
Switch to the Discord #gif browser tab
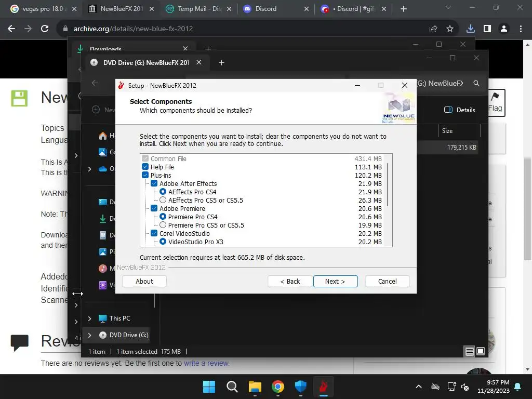353,9
